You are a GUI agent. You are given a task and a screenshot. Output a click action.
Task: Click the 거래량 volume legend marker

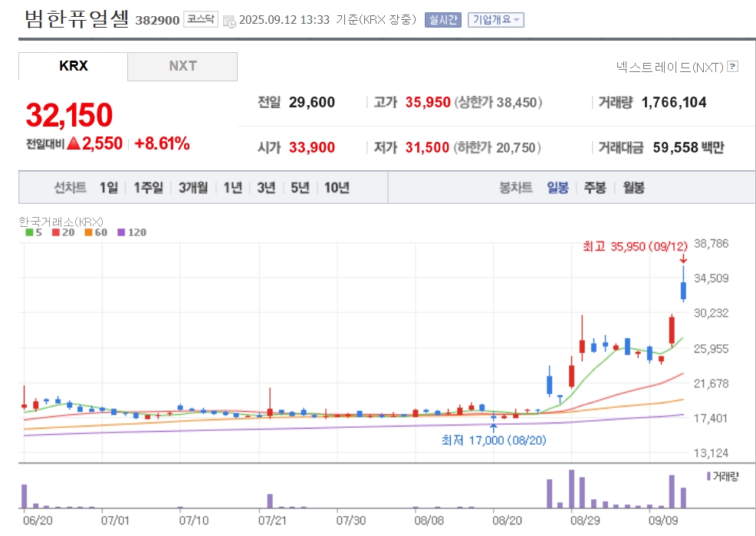pos(722,477)
